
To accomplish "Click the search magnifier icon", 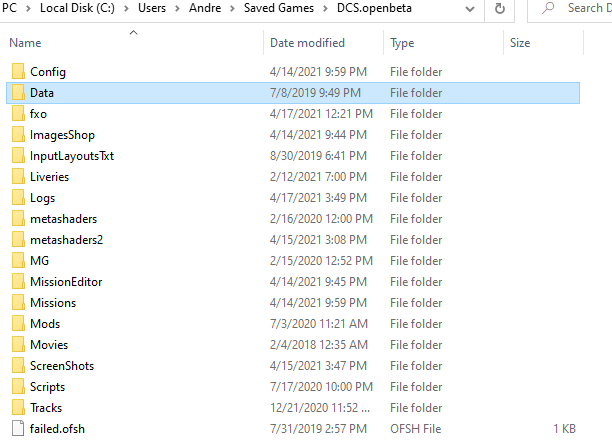I will 548,8.
